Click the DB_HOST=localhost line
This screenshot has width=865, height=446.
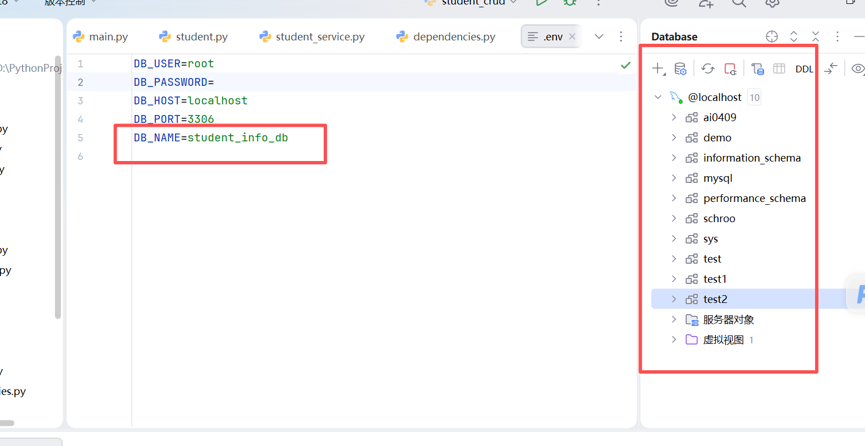(x=190, y=100)
